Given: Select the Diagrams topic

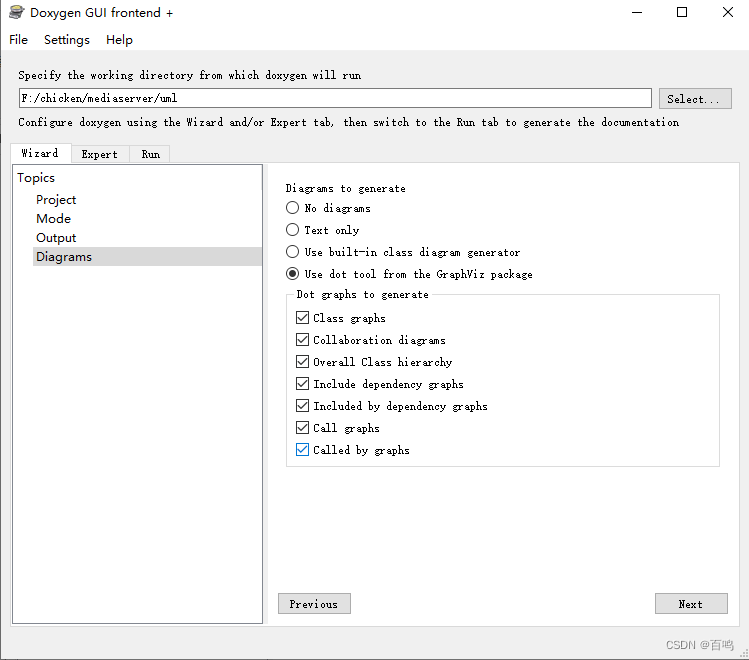Looking at the screenshot, I should coord(148,256).
